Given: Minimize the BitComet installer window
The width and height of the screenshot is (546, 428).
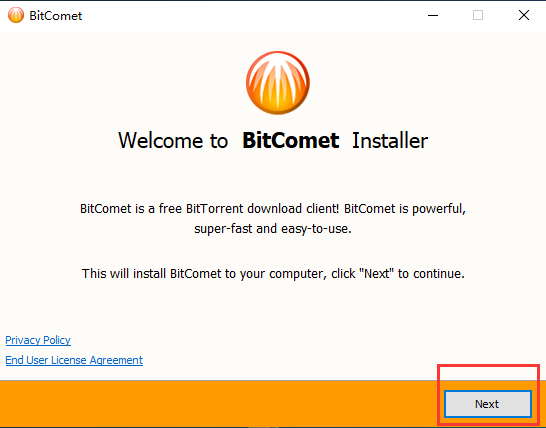Looking at the screenshot, I should 433,15.
